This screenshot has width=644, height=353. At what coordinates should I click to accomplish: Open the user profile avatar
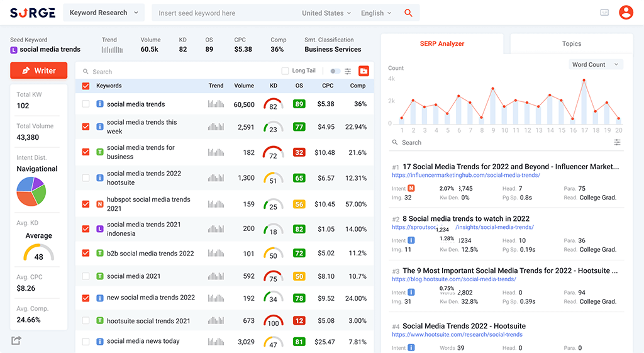[x=626, y=13]
